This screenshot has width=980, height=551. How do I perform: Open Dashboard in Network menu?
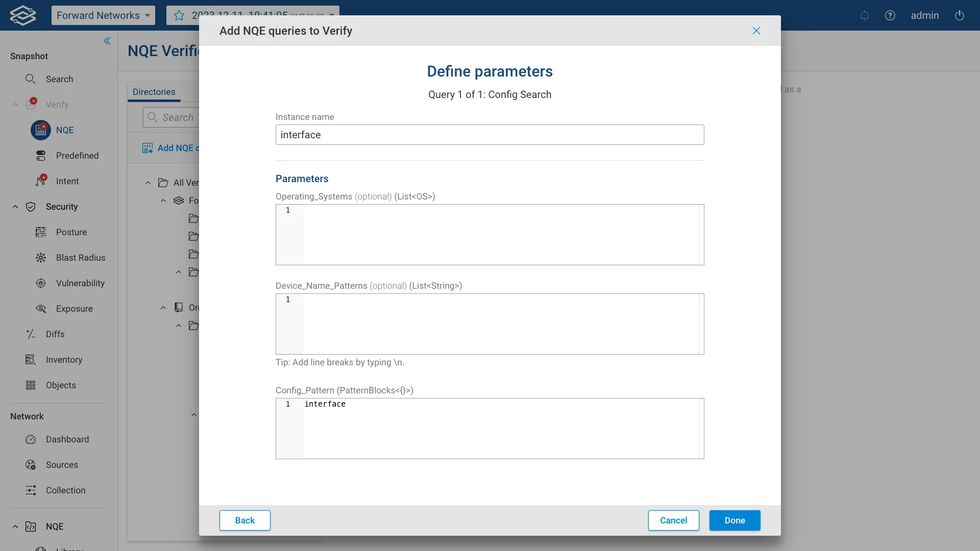[67, 439]
